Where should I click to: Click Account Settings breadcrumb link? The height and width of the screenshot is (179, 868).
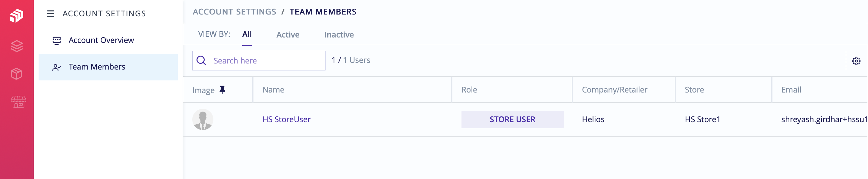[x=234, y=12]
